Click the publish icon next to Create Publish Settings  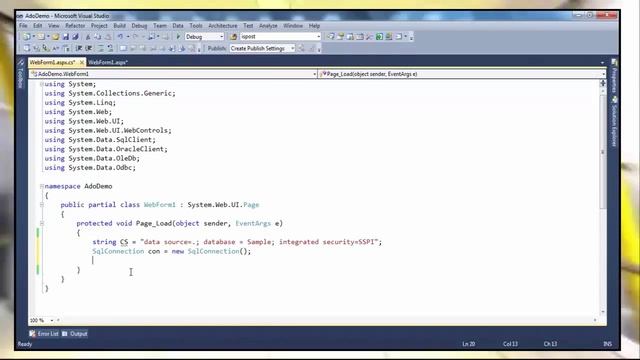[301, 48]
